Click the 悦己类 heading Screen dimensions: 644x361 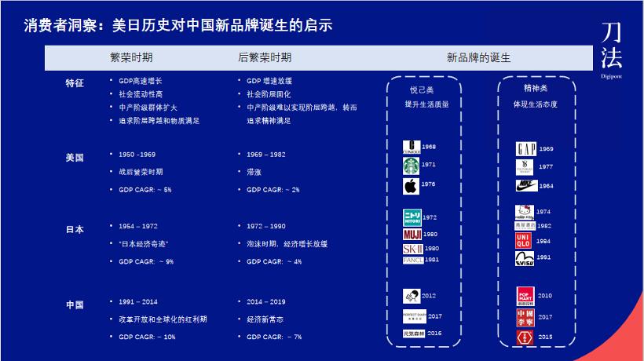coord(422,90)
